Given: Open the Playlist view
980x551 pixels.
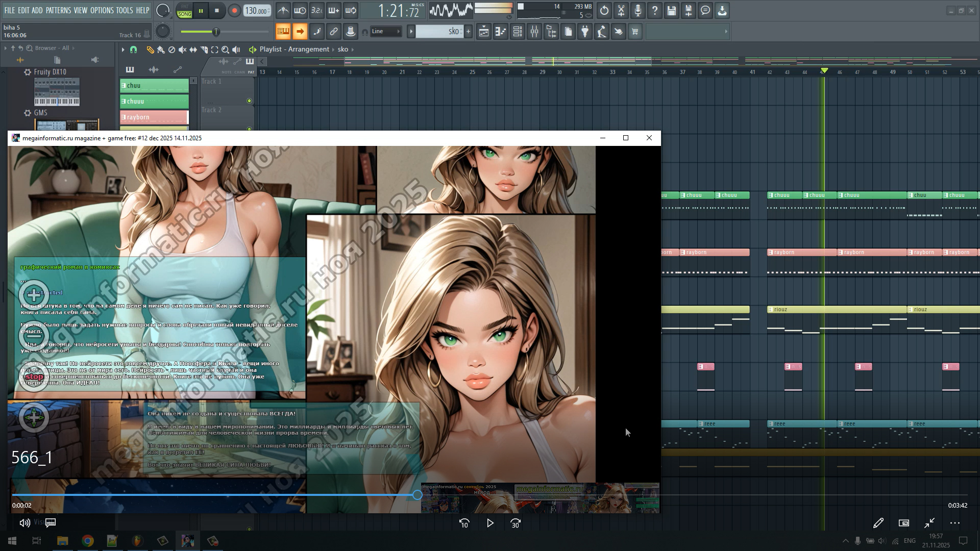Looking at the screenshot, I should 484,32.
